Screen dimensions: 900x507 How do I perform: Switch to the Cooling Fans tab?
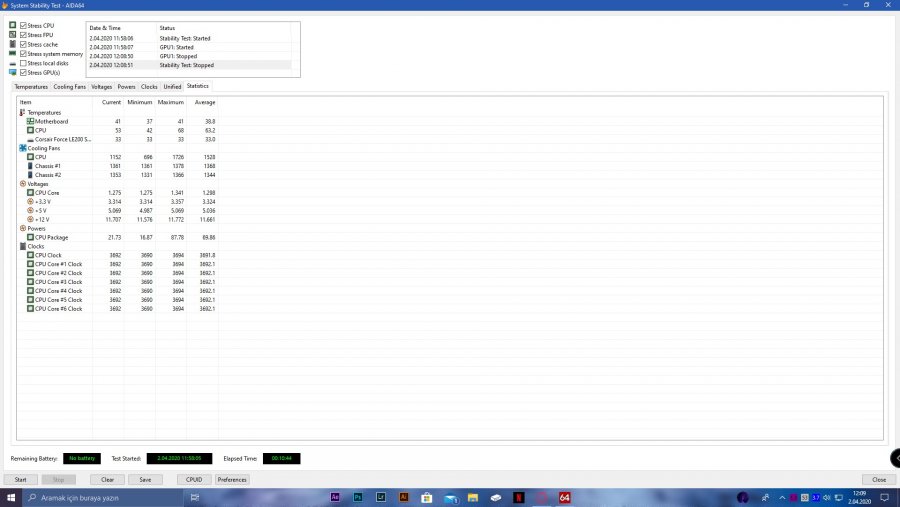(x=69, y=87)
